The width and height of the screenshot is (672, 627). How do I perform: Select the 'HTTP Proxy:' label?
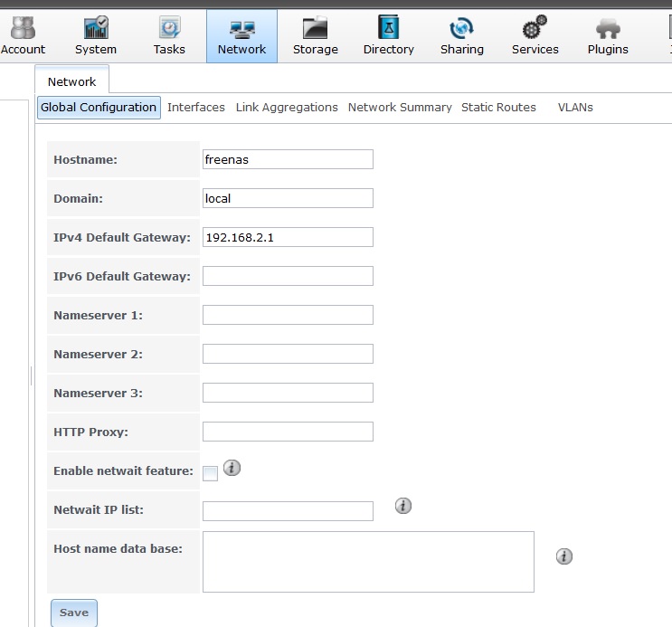point(90,432)
